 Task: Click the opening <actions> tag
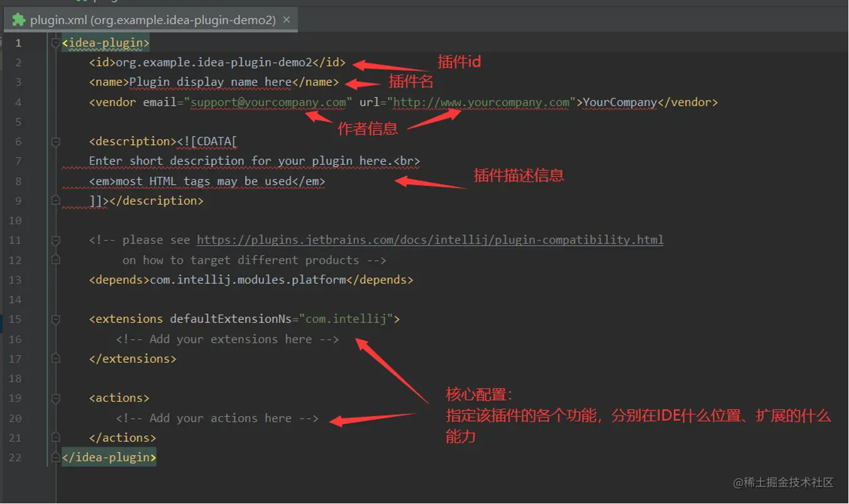coord(119,398)
